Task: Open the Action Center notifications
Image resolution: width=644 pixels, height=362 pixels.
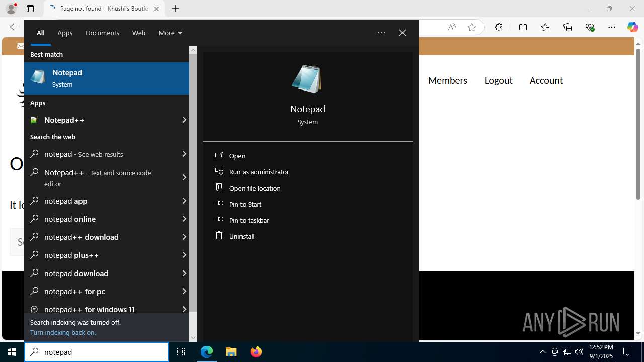Action: [x=627, y=352]
